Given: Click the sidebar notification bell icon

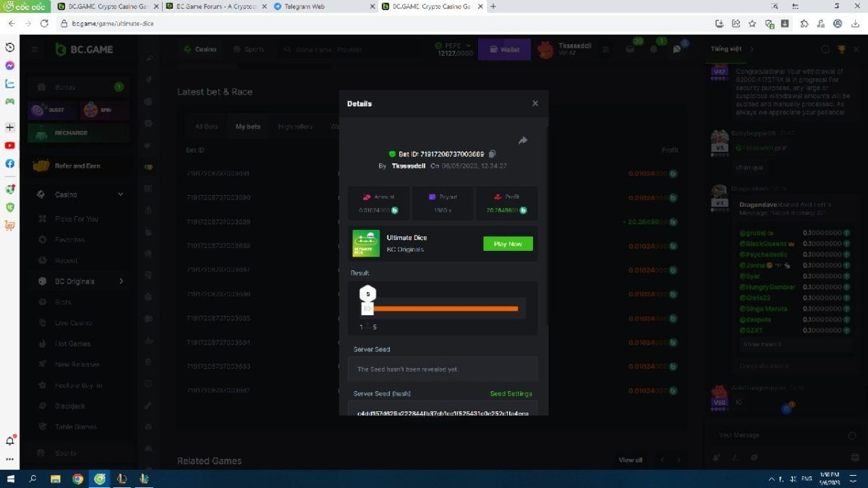Looking at the screenshot, I should tap(10, 441).
